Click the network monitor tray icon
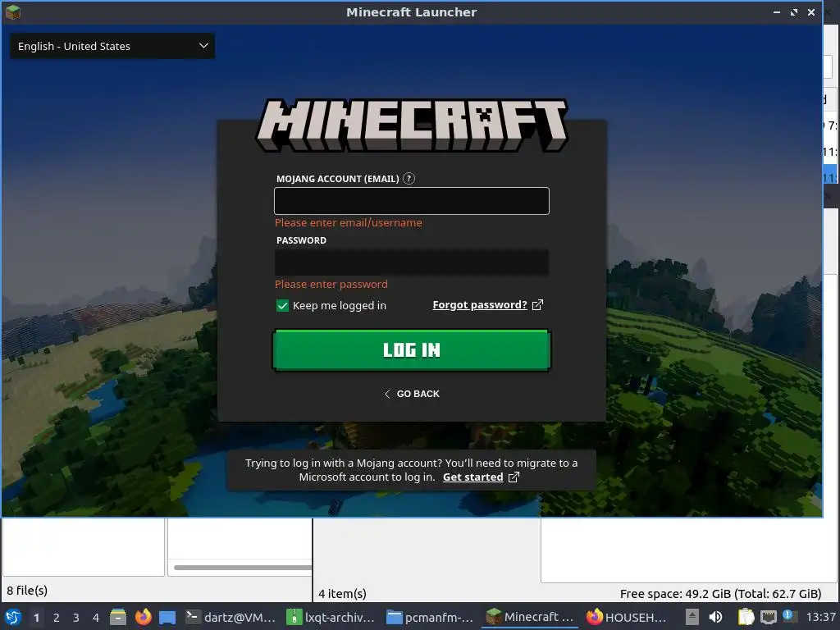The height and width of the screenshot is (630, 840). pos(769,617)
